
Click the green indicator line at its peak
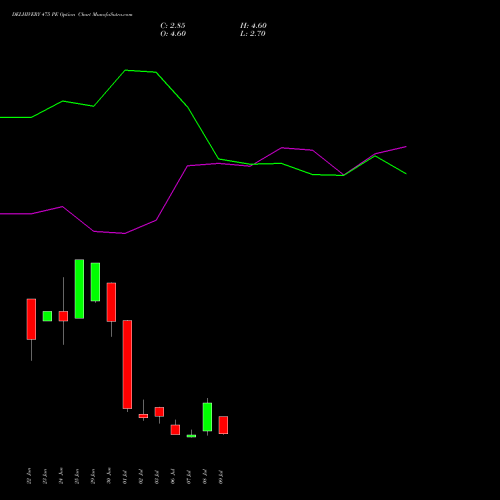coord(126,70)
